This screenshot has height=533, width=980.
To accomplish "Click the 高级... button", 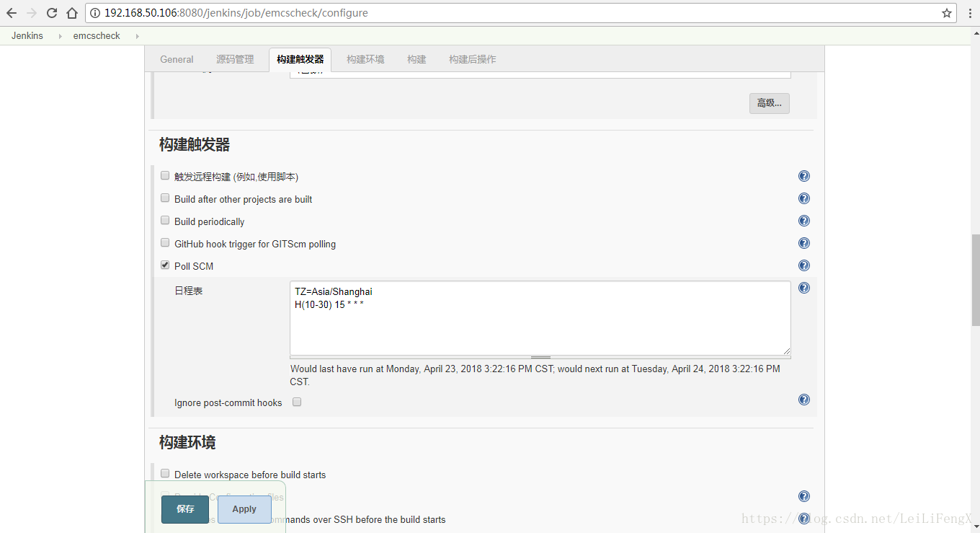I will [770, 103].
